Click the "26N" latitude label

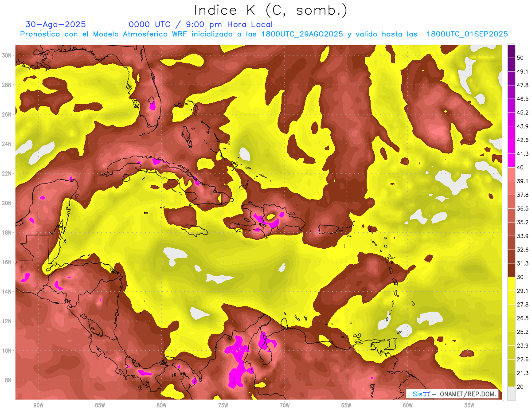[x=7, y=114]
